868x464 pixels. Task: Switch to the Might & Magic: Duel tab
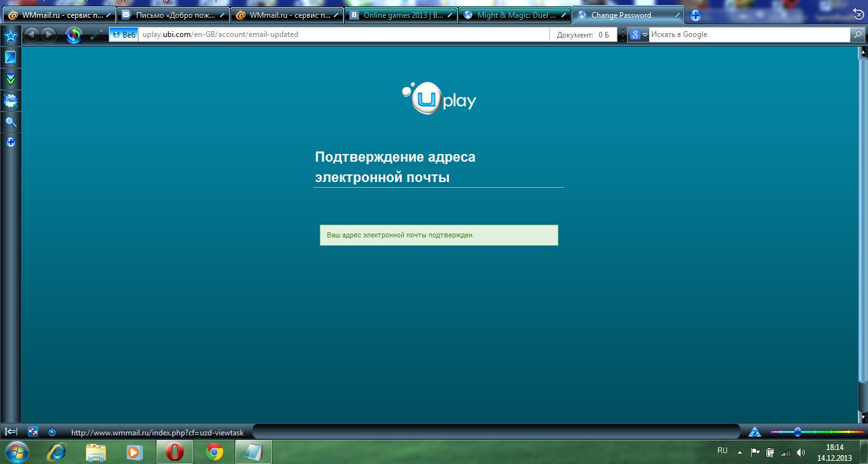click(x=514, y=15)
